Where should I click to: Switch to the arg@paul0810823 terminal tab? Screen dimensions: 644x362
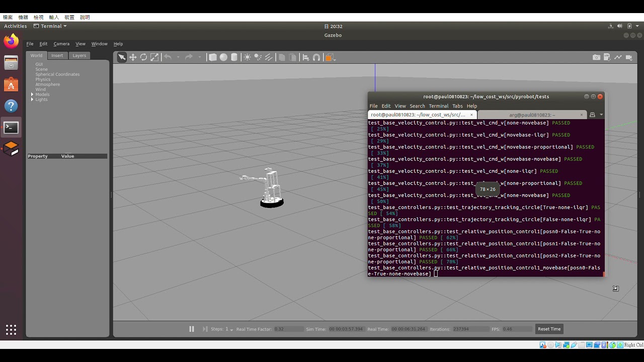tap(532, 115)
